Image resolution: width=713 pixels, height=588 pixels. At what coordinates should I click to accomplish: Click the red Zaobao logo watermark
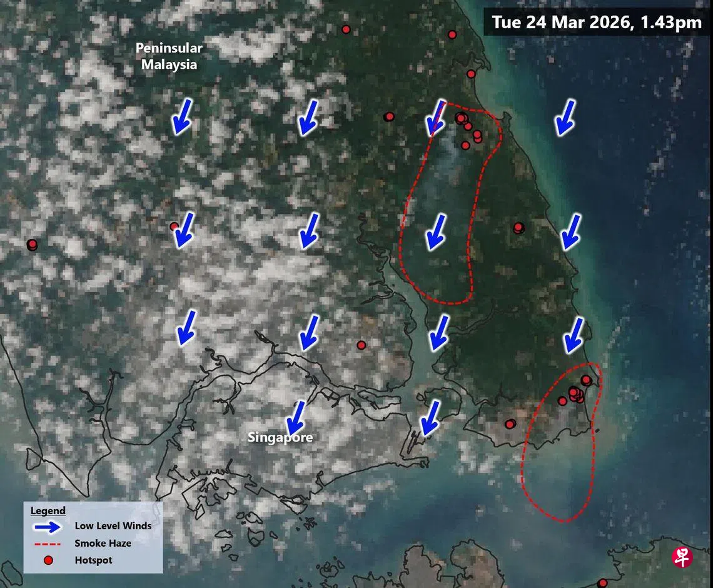point(682,557)
